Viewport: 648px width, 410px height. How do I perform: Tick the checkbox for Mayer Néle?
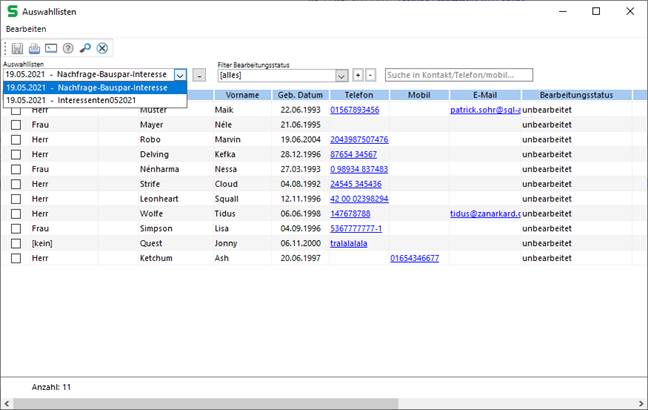click(x=15, y=125)
